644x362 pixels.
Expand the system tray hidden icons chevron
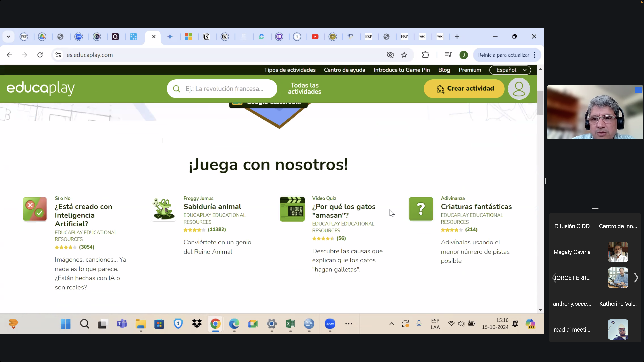point(392,324)
